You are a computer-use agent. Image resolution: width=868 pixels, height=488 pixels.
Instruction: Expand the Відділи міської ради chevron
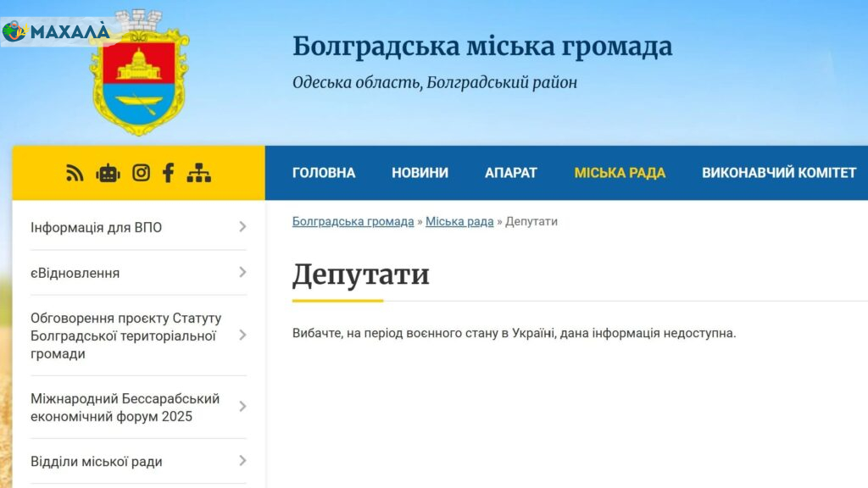(x=242, y=461)
